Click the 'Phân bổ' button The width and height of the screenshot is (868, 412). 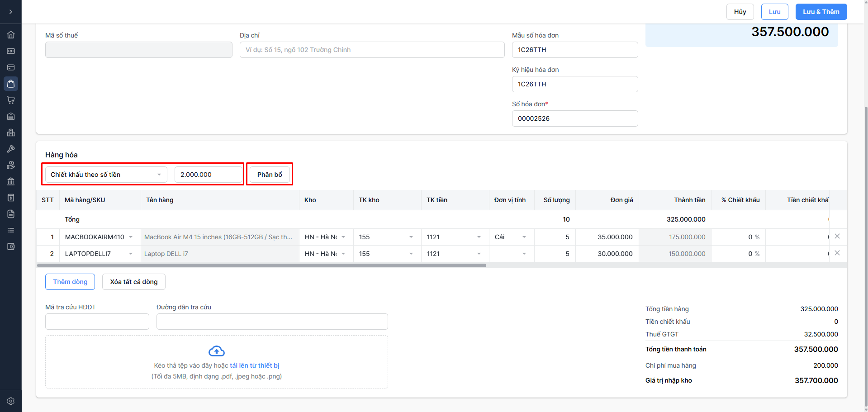270,175
